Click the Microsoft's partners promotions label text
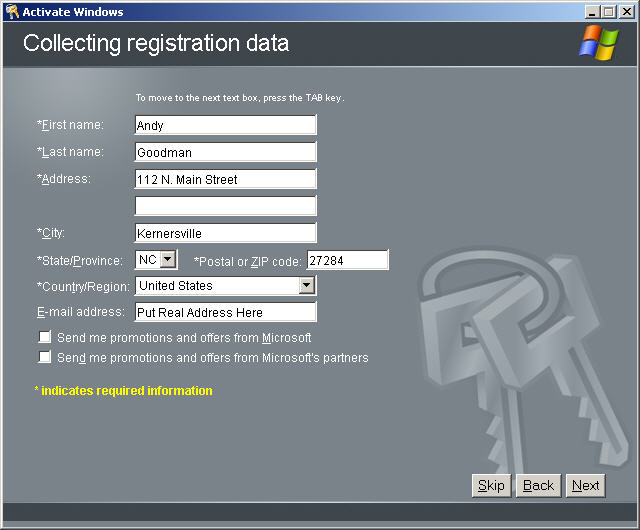Screen dimensions: 640x530 [213, 358]
